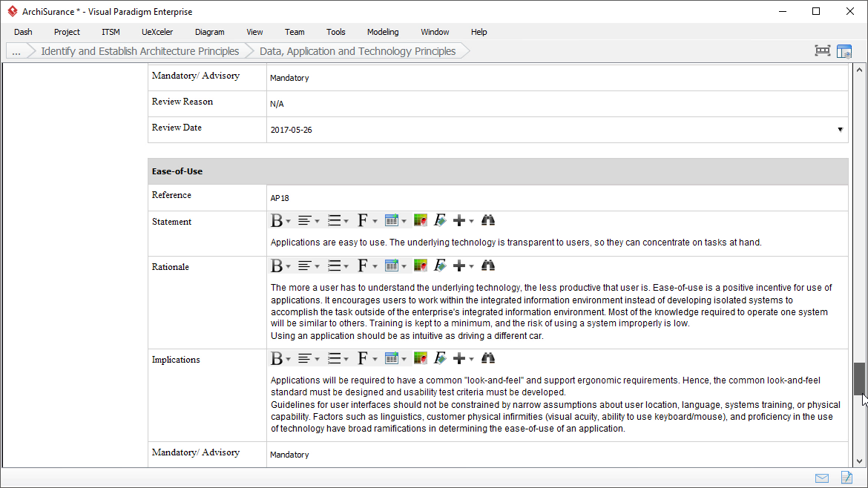Open the envelope message icon in status bar
This screenshot has height=488, width=868.
tap(822, 478)
